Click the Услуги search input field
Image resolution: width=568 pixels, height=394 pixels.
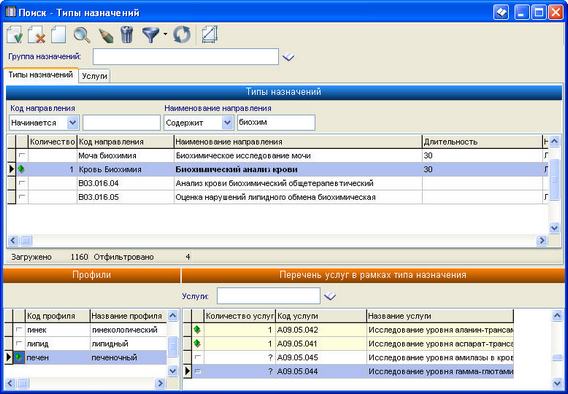tap(268, 296)
